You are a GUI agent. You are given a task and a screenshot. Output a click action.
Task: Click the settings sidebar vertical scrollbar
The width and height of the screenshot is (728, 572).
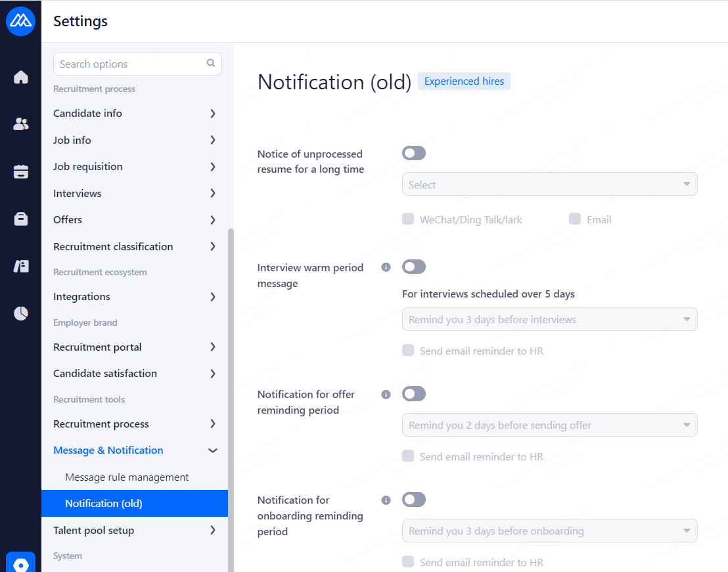point(230,394)
